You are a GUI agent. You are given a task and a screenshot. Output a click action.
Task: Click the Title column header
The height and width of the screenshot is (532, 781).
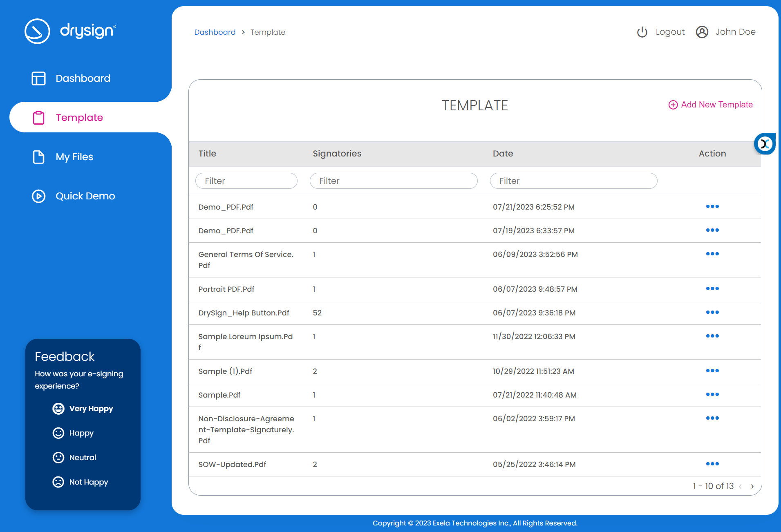[x=207, y=154]
